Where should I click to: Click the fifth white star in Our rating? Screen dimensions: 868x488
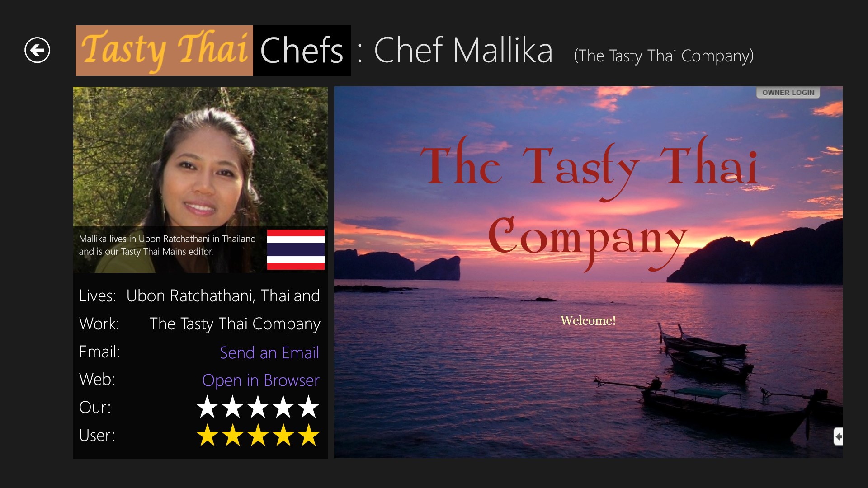tap(309, 407)
